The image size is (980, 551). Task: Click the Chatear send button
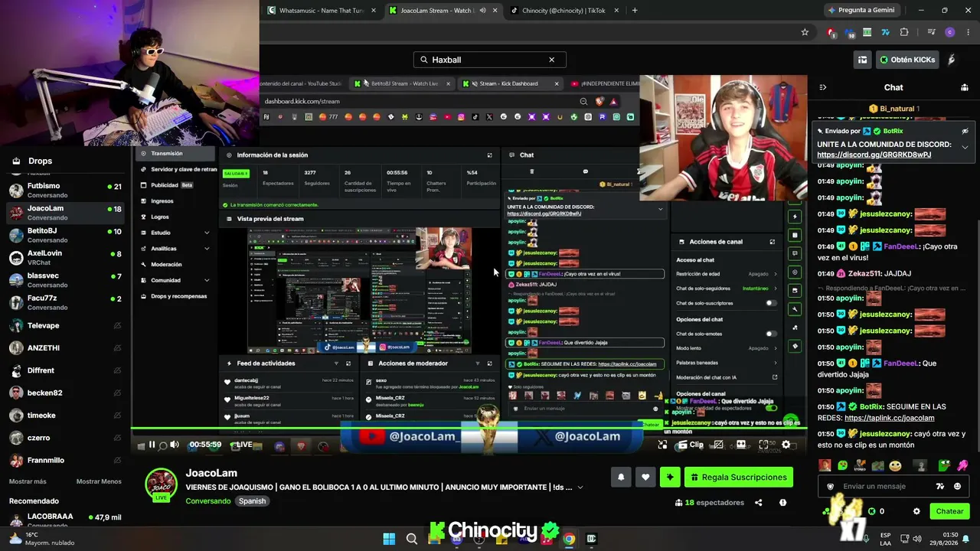tap(949, 511)
